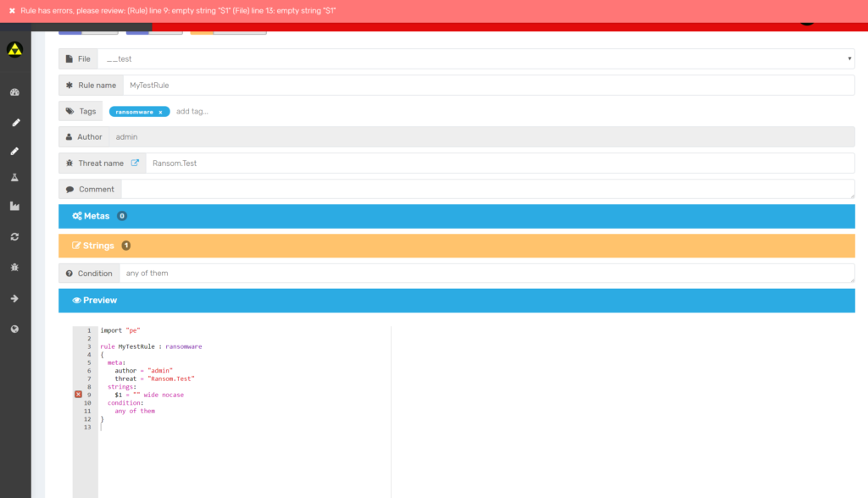Open the bug debugging icon in sidebar
868x498 pixels.
14,265
